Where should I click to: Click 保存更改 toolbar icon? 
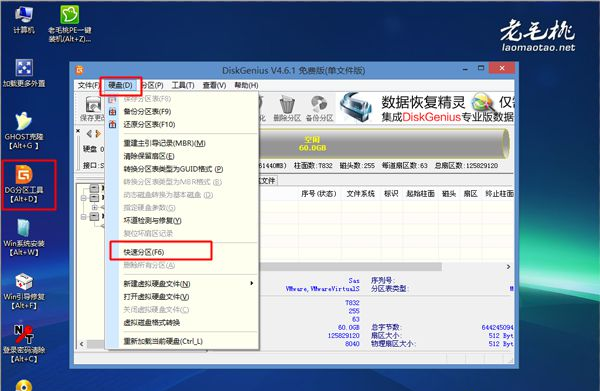pyautogui.click(x=92, y=109)
